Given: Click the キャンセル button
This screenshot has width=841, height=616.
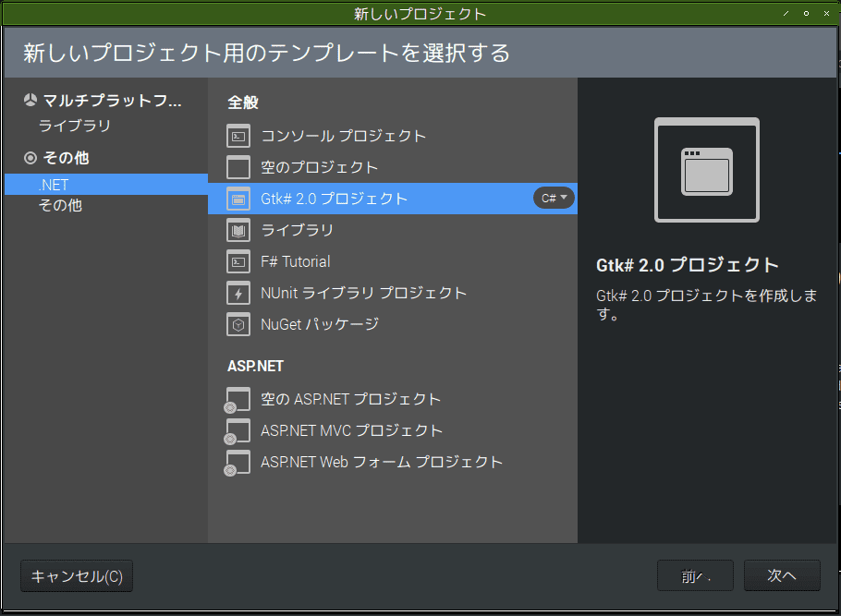Looking at the screenshot, I should [x=76, y=575].
